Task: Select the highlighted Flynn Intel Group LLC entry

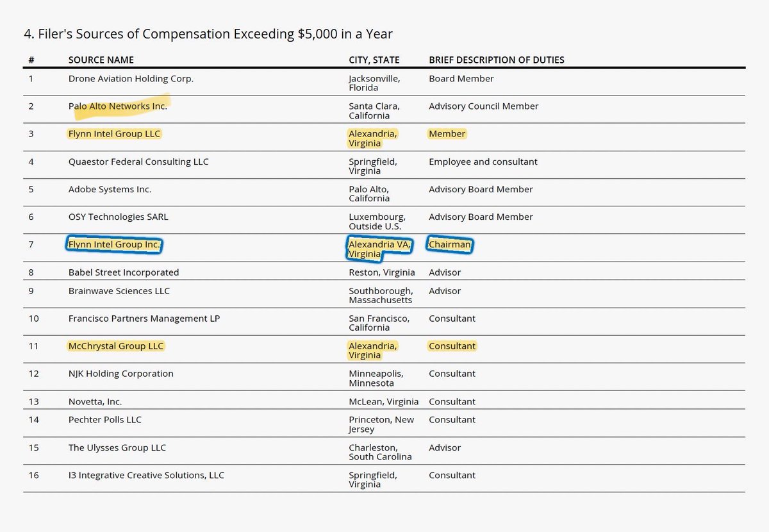Action: click(115, 134)
